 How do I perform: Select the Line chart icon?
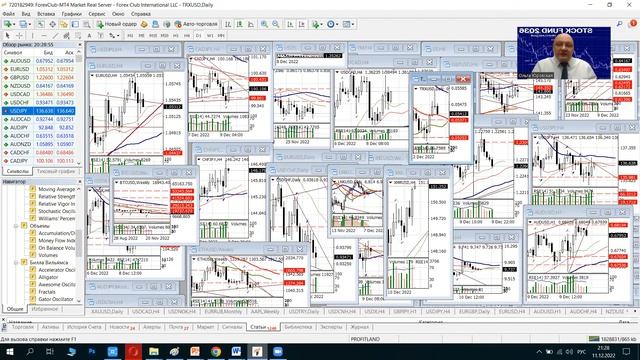251,24
